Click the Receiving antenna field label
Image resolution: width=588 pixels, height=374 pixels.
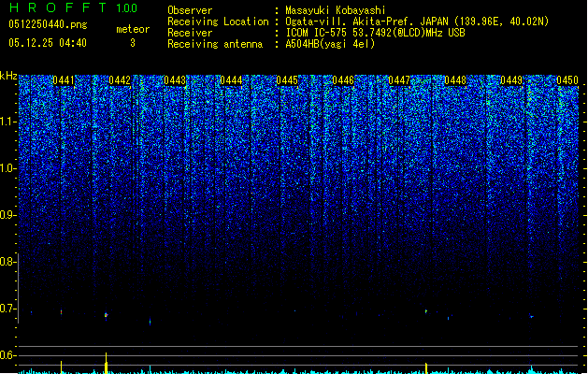click(x=215, y=44)
